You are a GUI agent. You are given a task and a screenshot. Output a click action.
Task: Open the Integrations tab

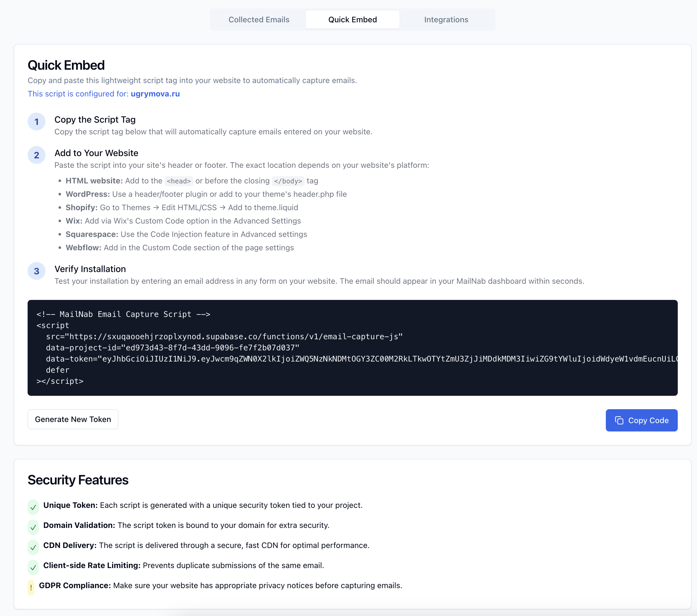446,20
